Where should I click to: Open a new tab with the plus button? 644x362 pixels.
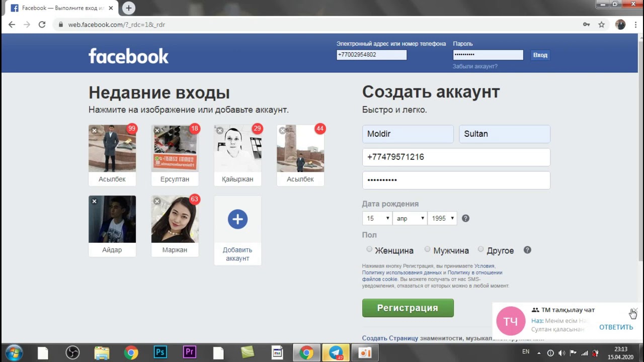coord(129,8)
